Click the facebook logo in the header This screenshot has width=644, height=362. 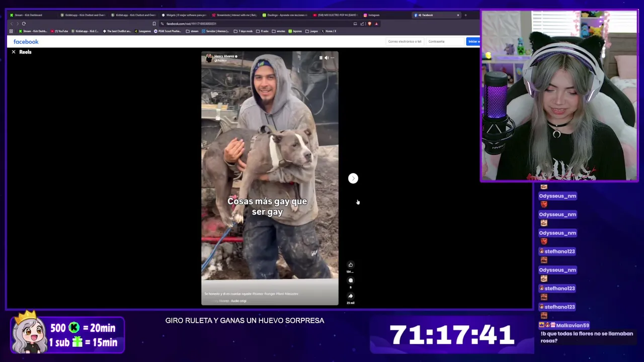(x=26, y=42)
